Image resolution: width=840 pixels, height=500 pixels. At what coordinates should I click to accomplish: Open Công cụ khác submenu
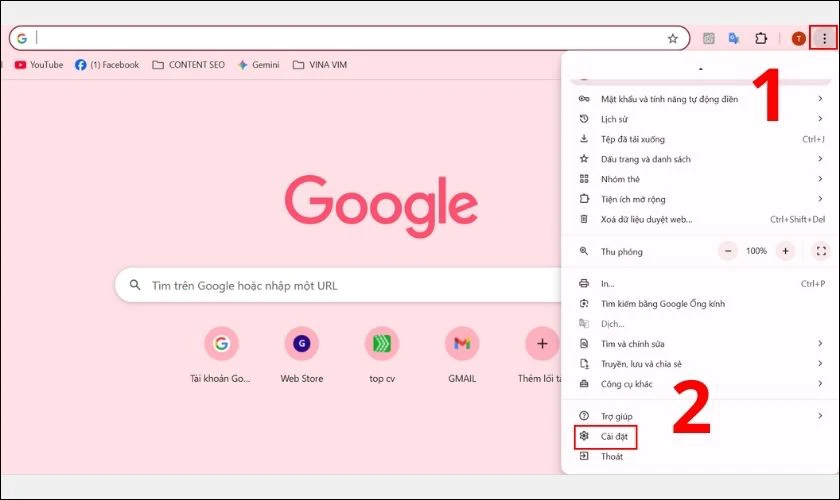700,384
